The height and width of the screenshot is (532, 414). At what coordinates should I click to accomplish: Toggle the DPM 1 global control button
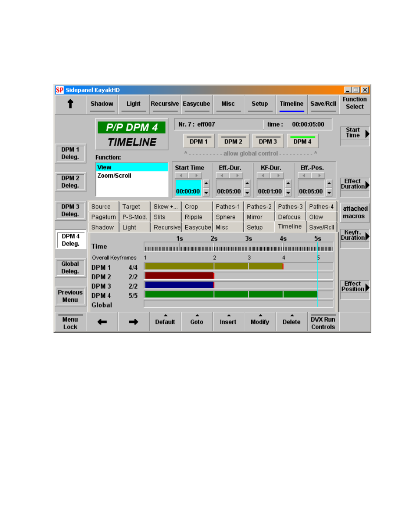pyautogui.click(x=199, y=141)
